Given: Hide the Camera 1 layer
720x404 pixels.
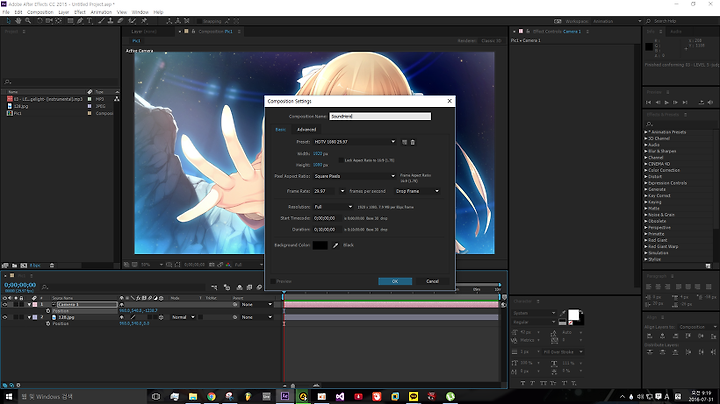Looking at the screenshot, I should pyautogui.click(x=5, y=304).
